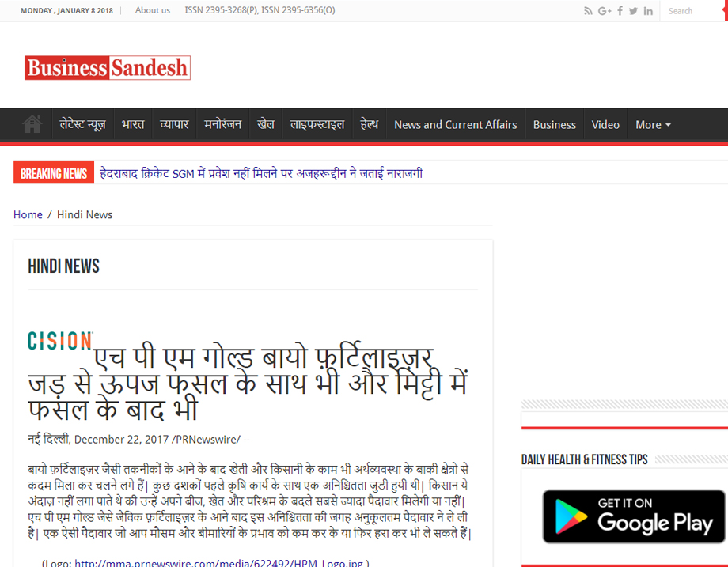Open the Facebook icon

[620, 11]
